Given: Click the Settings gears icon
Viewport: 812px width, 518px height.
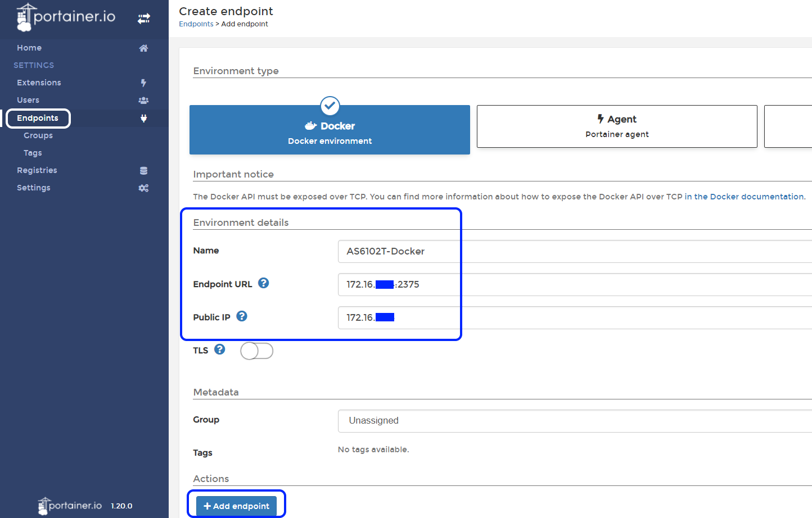Looking at the screenshot, I should pos(143,188).
